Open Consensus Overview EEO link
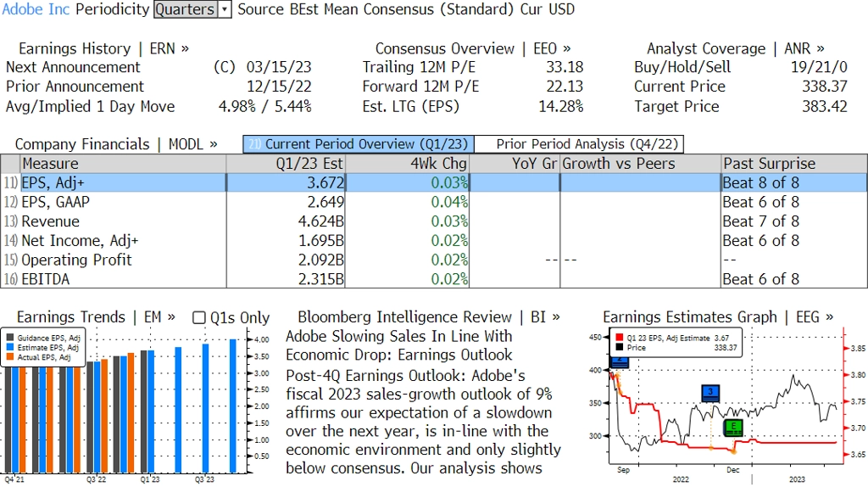Image resolution: width=868 pixels, height=487 pixels. pyautogui.click(x=473, y=48)
